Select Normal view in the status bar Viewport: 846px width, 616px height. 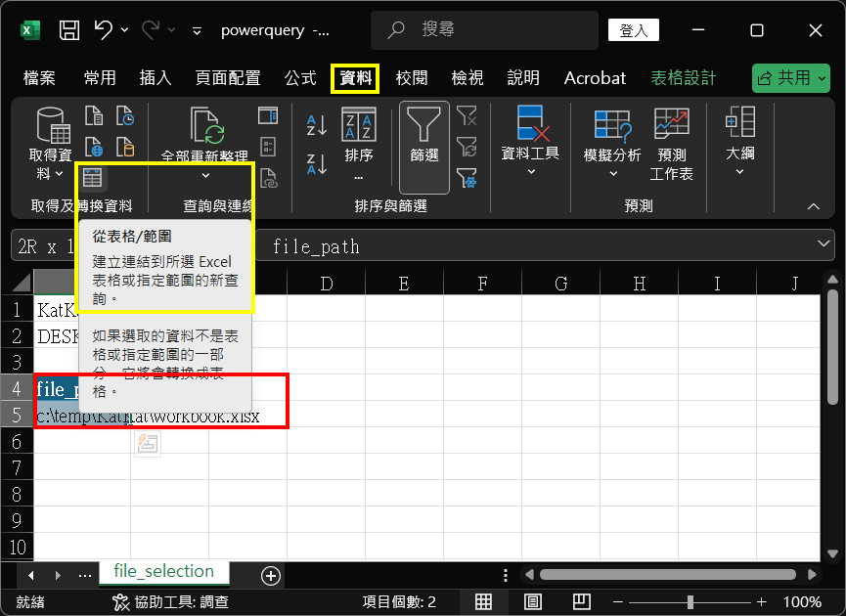[484, 601]
